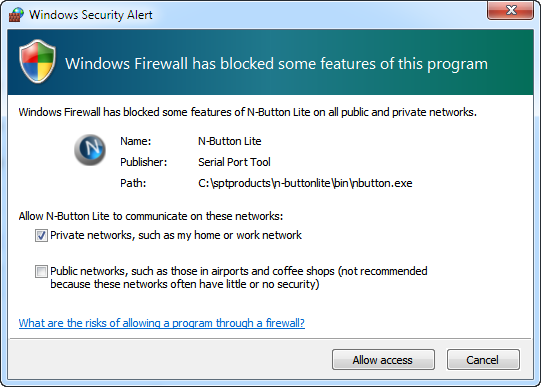
Task: Uncheck the Private networks checkbox
Action: click(41, 236)
